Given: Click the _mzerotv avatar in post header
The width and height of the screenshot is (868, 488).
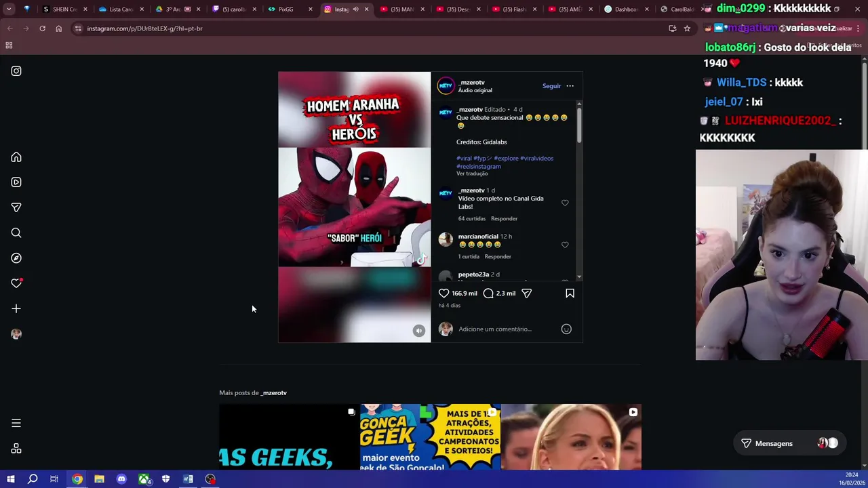Looking at the screenshot, I should [446, 86].
